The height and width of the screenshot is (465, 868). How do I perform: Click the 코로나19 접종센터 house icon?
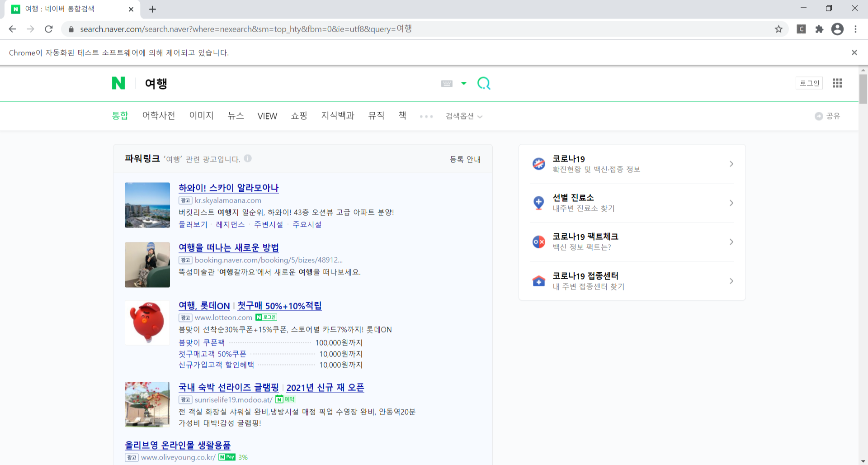538,281
